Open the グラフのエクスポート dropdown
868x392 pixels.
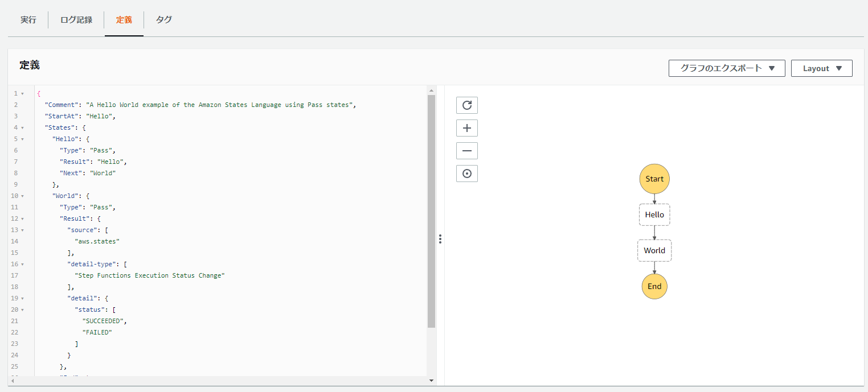[x=726, y=68]
